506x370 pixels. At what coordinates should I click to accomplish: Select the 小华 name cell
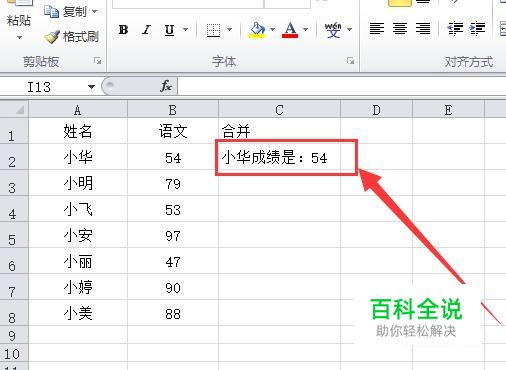pyautogui.click(x=78, y=157)
